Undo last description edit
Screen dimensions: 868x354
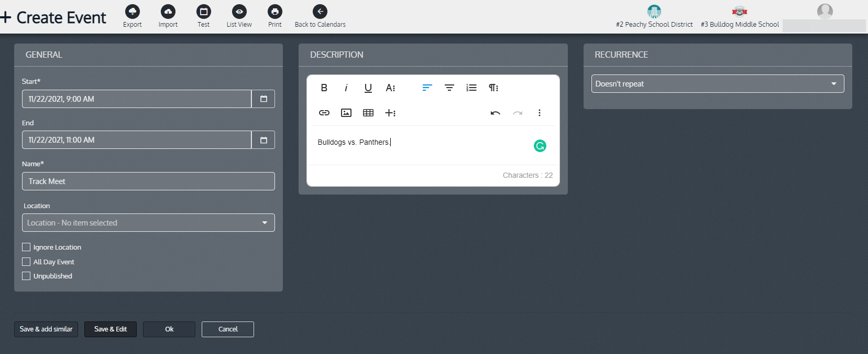point(496,113)
